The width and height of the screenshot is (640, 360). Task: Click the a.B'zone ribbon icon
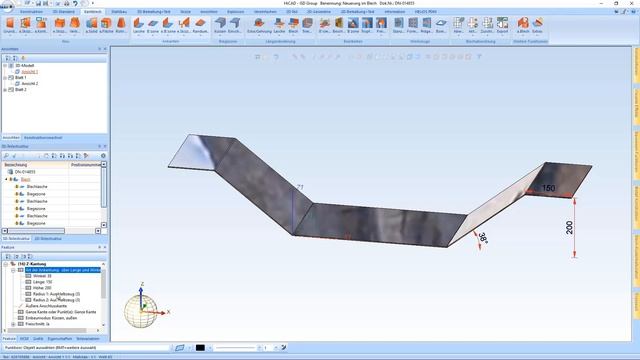pyautogui.click(x=168, y=23)
